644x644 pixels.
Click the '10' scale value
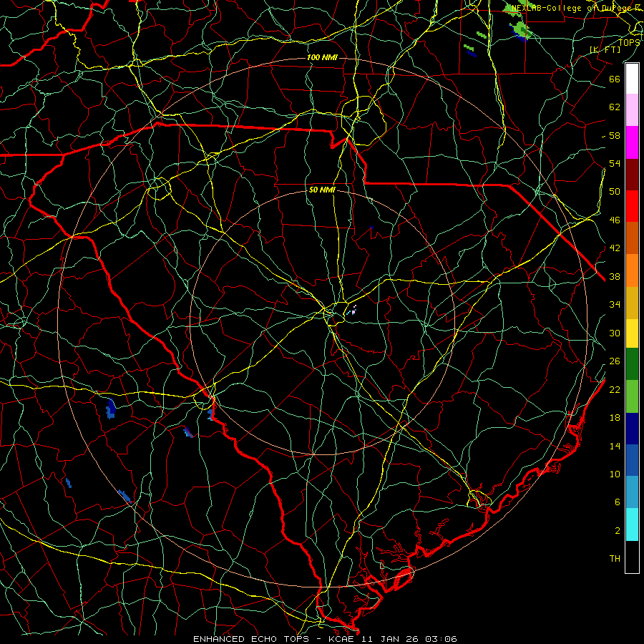click(615, 474)
